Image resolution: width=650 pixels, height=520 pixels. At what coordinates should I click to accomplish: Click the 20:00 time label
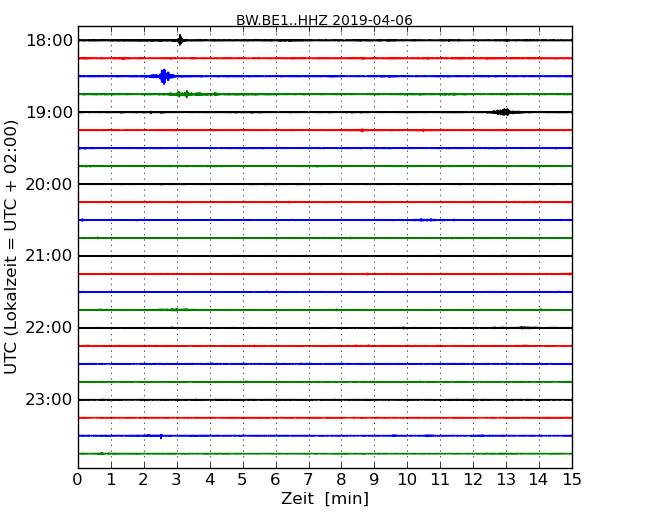click(x=49, y=184)
